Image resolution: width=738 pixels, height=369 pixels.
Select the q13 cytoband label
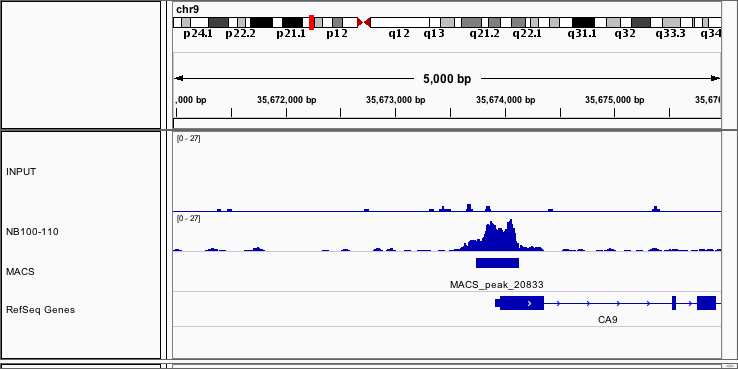pos(434,34)
